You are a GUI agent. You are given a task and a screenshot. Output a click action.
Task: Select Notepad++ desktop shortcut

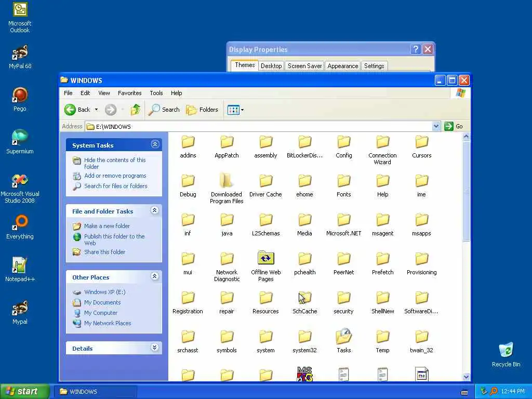coord(20,270)
